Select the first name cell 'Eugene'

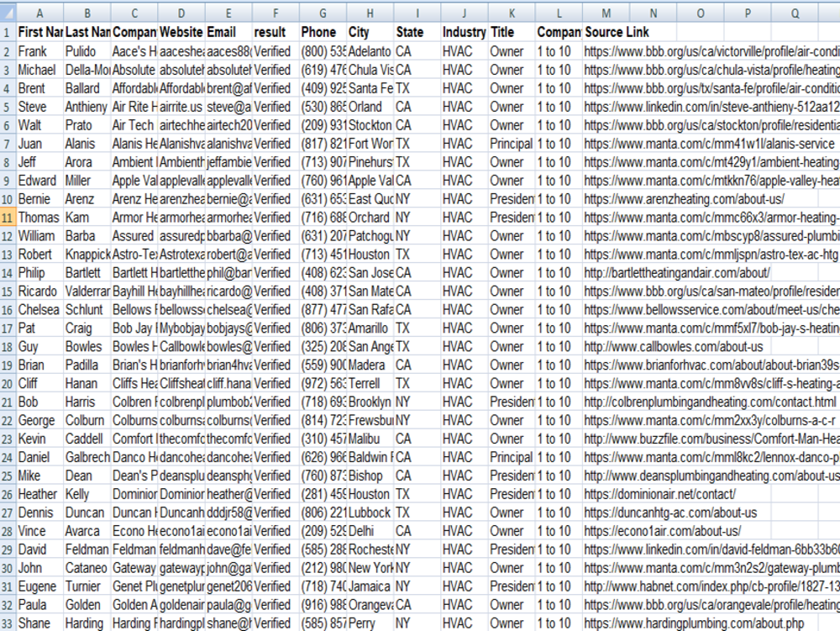coord(40,586)
